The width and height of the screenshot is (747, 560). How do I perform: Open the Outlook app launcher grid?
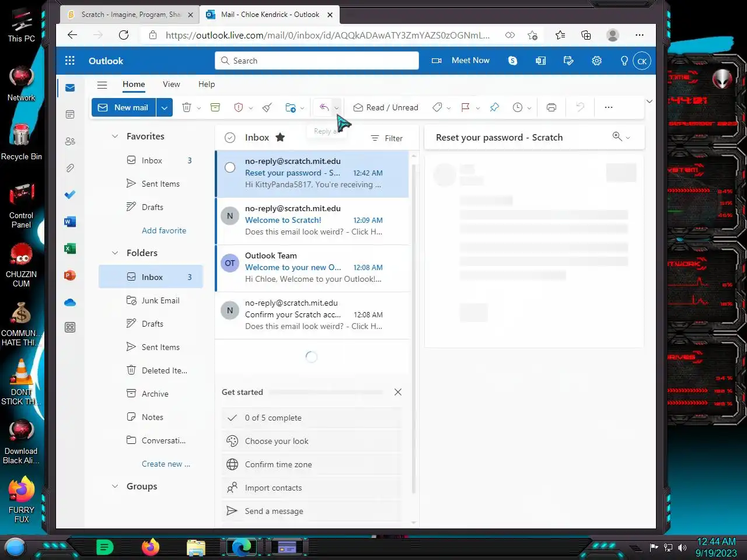[70, 61]
